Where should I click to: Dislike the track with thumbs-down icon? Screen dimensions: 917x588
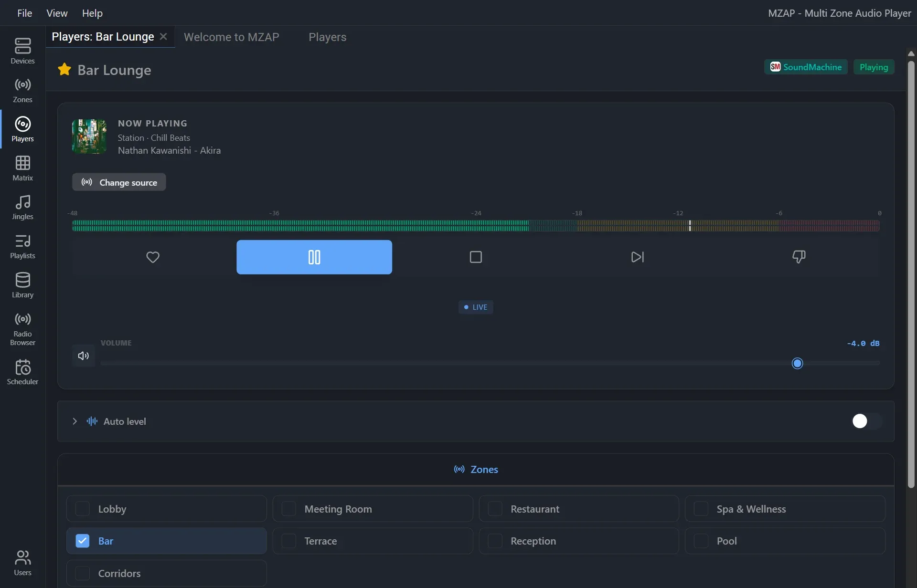(x=799, y=257)
